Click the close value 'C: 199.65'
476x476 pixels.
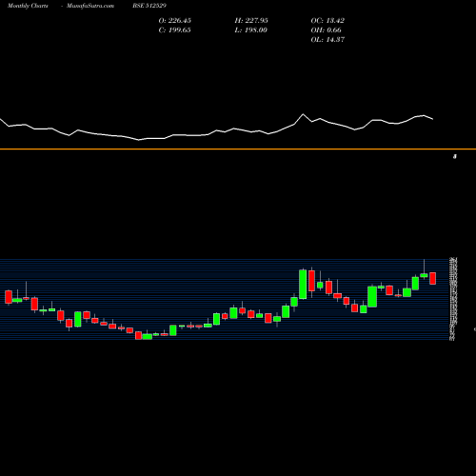(175, 30)
